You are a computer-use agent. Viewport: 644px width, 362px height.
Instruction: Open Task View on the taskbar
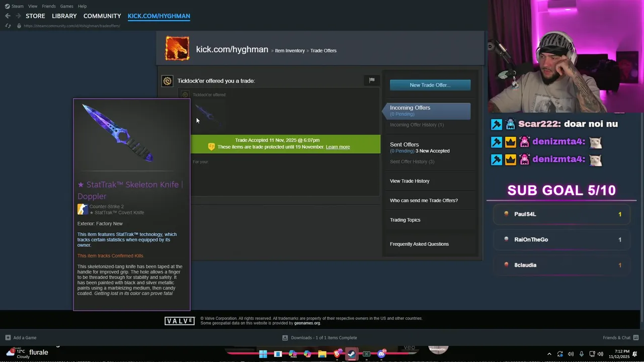(278, 354)
